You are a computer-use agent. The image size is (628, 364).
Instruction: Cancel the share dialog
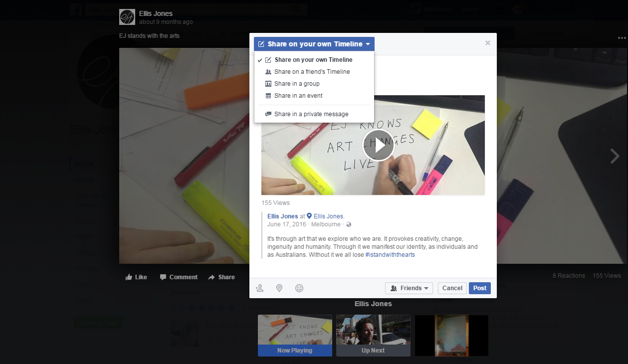(452, 288)
